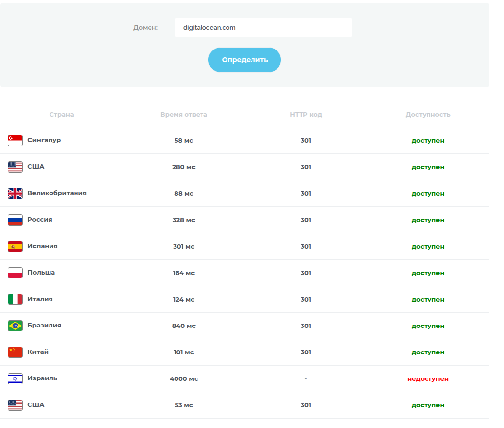Click the 280 мс response time
This screenshot has height=428, width=504.
[x=183, y=167]
